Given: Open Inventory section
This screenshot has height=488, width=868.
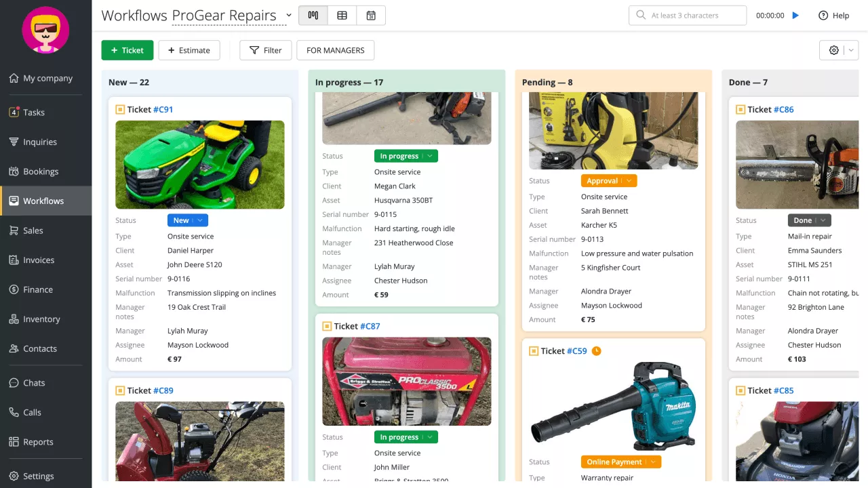Looking at the screenshot, I should click(46, 319).
